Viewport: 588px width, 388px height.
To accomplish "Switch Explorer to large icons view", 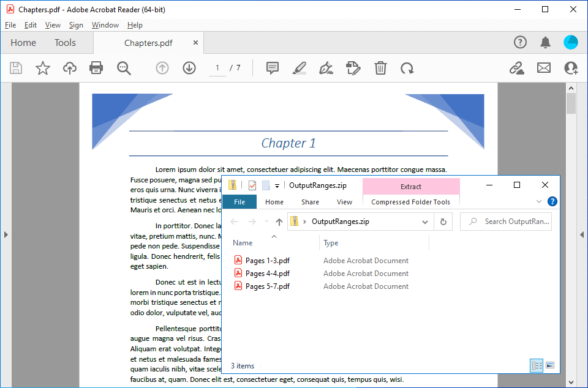I will coord(550,365).
